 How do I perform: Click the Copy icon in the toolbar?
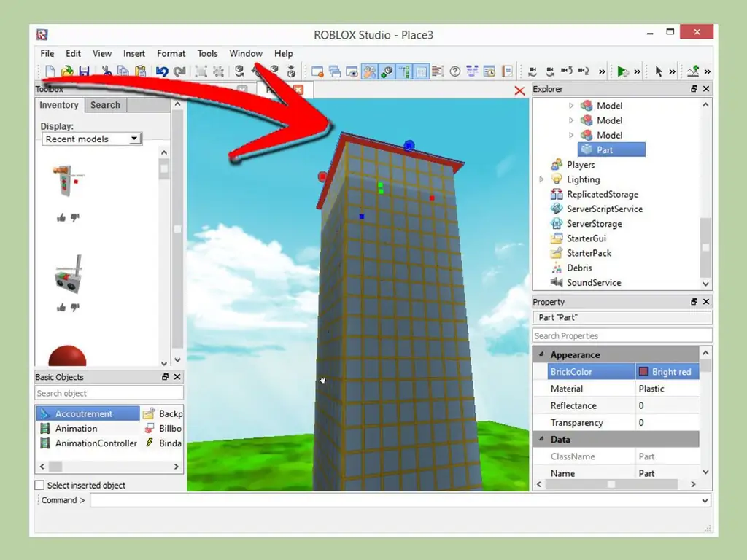click(x=123, y=71)
